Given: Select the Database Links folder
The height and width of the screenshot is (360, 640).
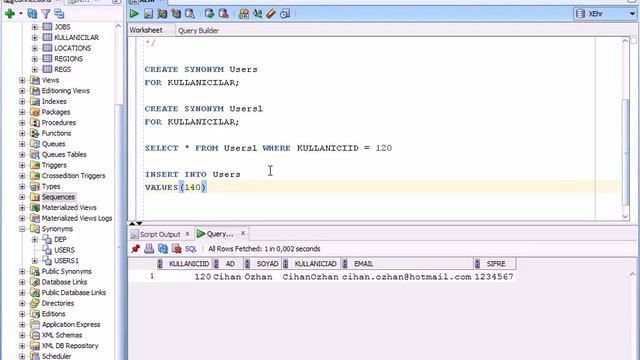Looking at the screenshot, I should pyautogui.click(x=64, y=282).
